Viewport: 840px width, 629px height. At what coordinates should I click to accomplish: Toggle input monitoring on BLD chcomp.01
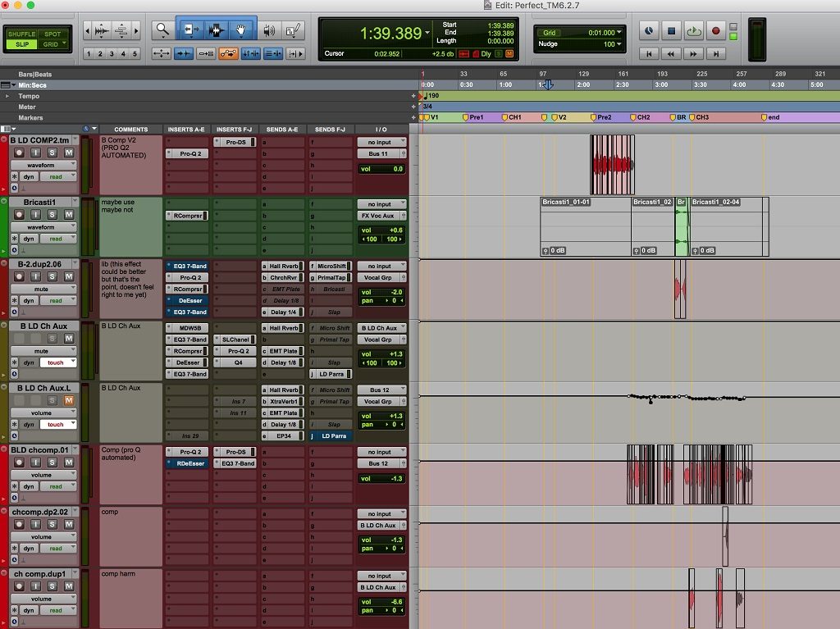point(36,463)
